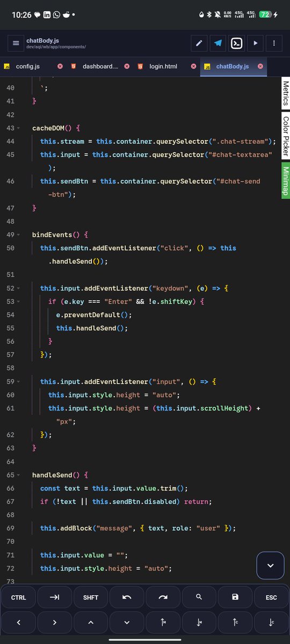This screenshot has width=290, height=644.
Task: Tap the floating collapse keyboard chevron button
Action: click(x=270, y=565)
